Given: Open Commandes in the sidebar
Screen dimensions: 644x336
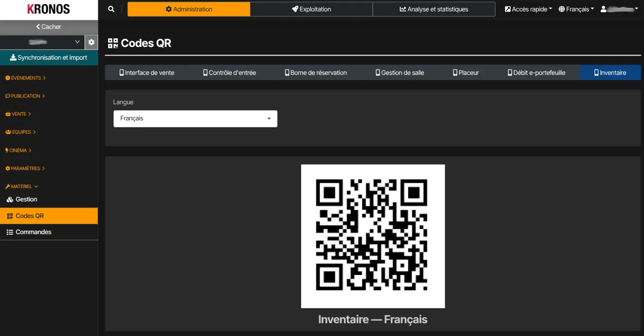Looking at the screenshot, I should tap(49, 232).
